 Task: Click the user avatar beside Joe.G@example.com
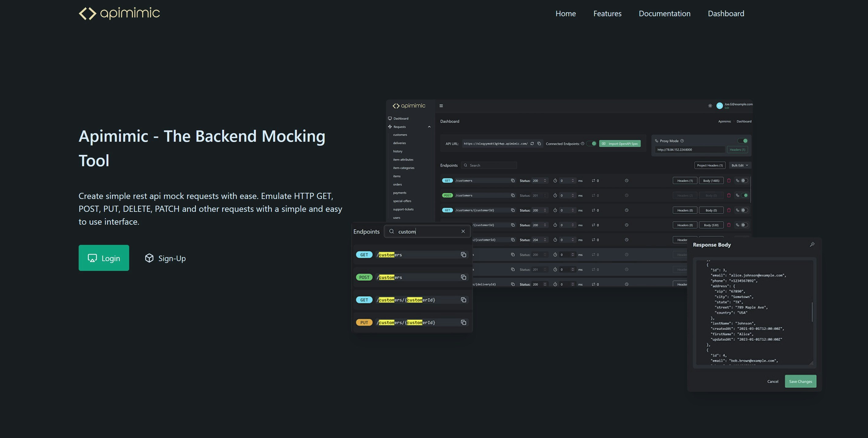(719, 106)
